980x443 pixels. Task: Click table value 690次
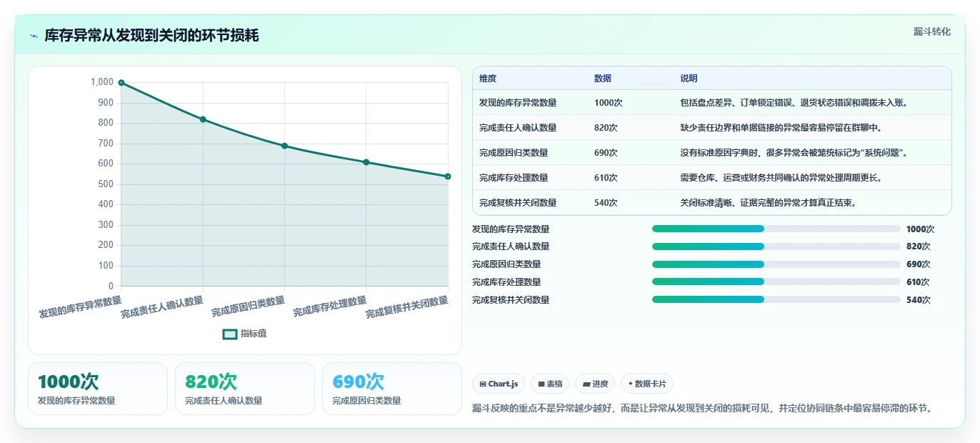click(606, 153)
